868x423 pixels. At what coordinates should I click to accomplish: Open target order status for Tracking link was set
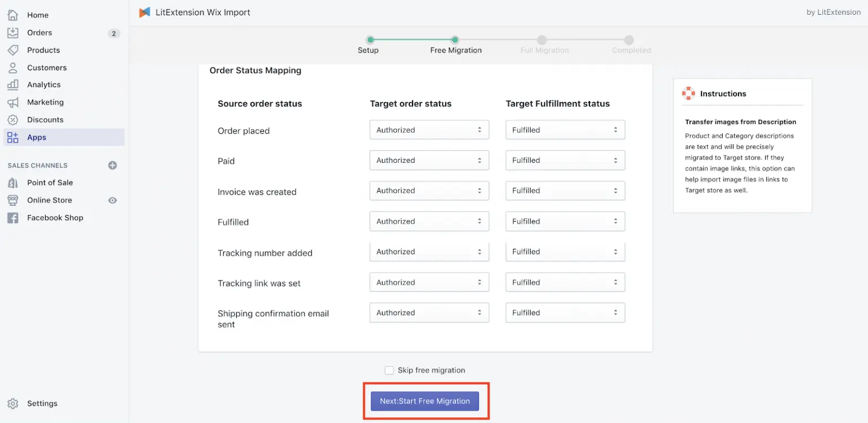pos(429,282)
